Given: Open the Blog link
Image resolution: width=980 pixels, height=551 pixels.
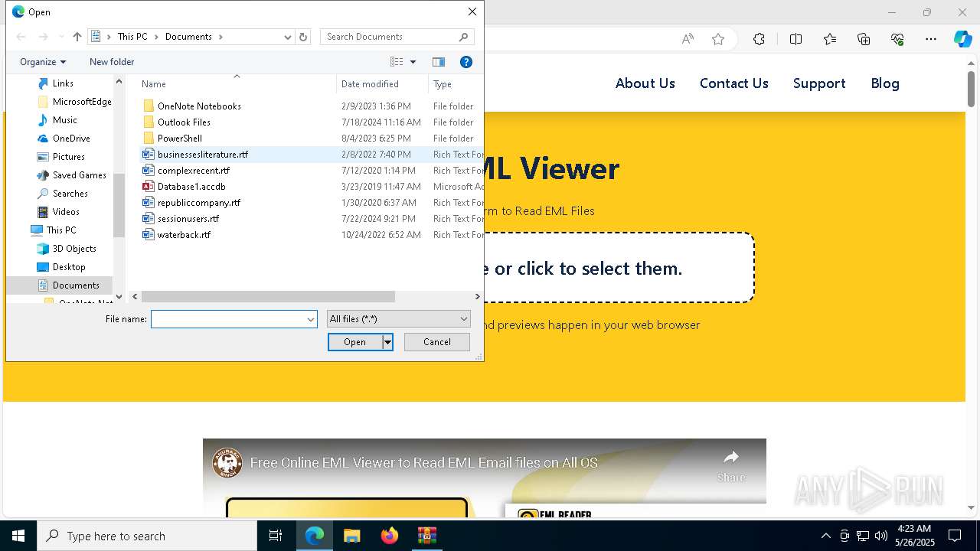Looking at the screenshot, I should [x=885, y=83].
